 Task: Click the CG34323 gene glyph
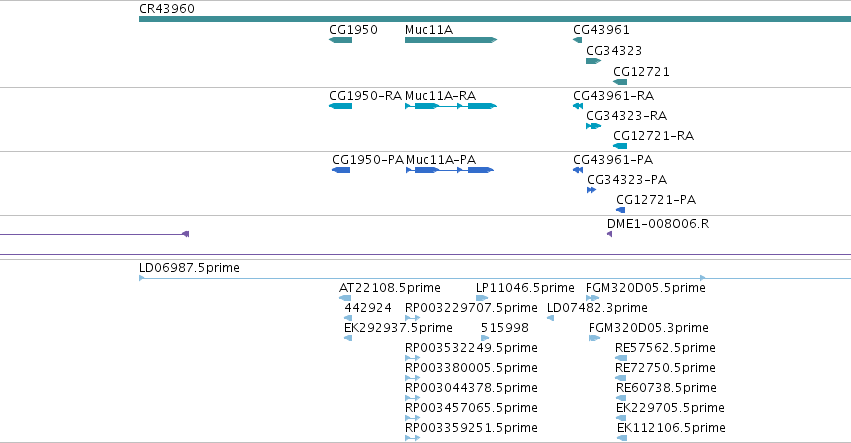(593, 61)
